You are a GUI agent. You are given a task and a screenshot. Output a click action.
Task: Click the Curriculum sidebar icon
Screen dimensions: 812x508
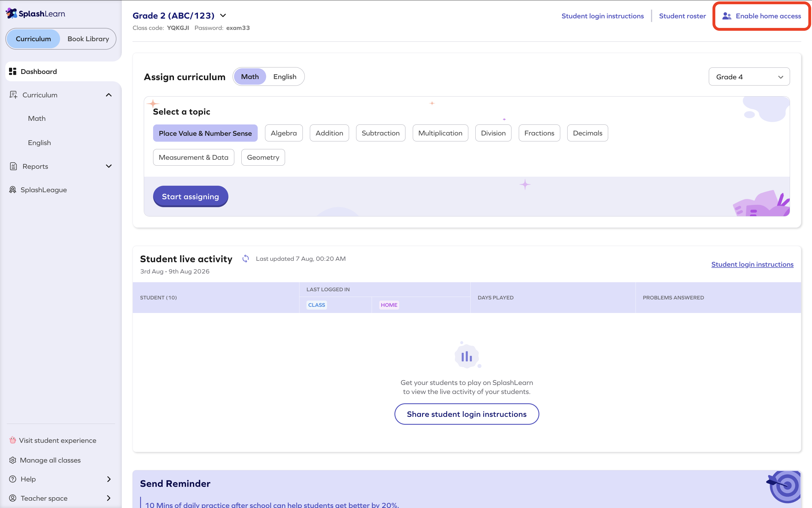(x=13, y=95)
